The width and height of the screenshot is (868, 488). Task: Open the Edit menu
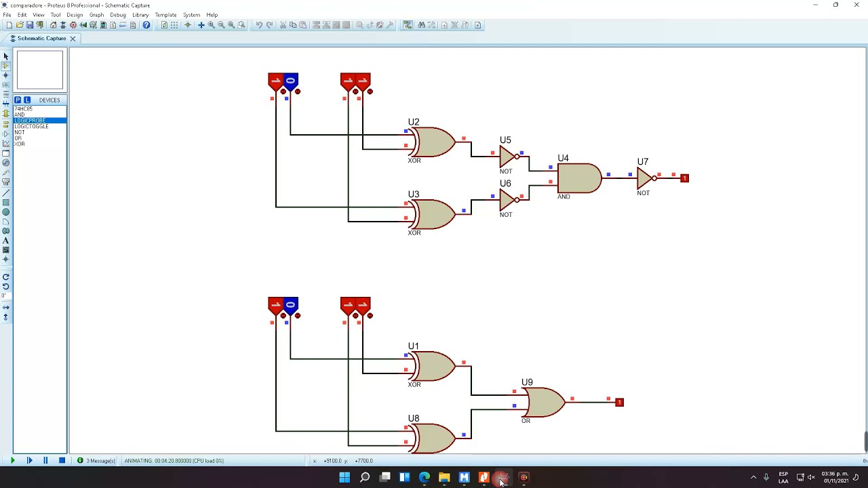click(x=22, y=15)
